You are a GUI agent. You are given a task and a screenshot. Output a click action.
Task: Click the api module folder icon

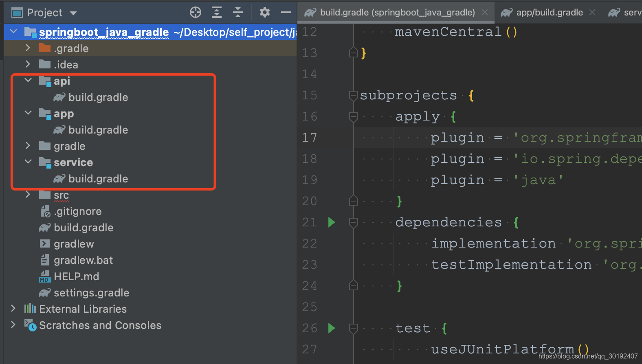45,81
